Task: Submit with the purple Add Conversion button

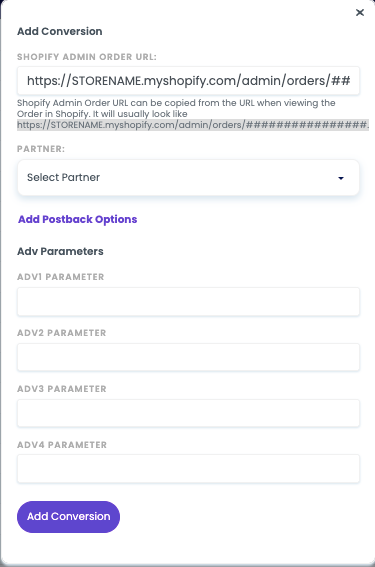Action: [68, 517]
